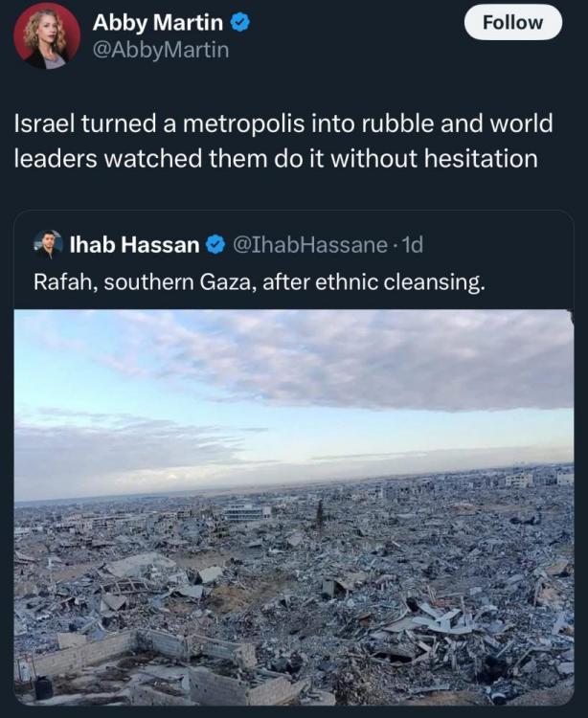
Task: Click the word "metropolis" in the post
Action: click(243, 124)
